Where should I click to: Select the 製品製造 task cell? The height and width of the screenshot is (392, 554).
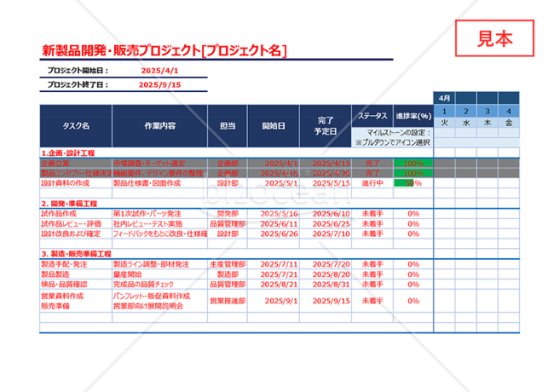point(76,274)
